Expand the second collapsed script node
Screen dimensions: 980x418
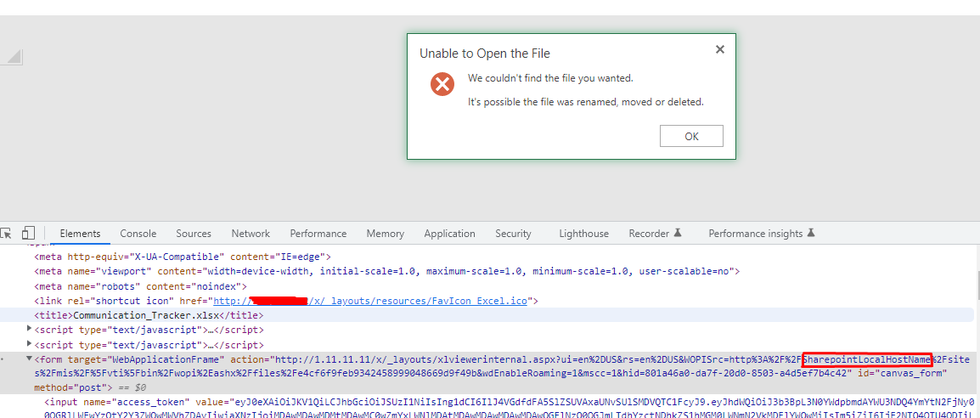coord(30,344)
